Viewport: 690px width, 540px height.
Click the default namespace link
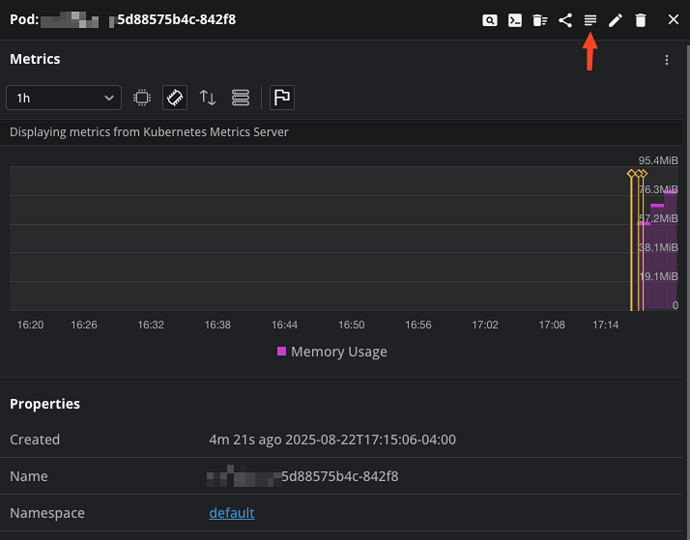[232, 513]
